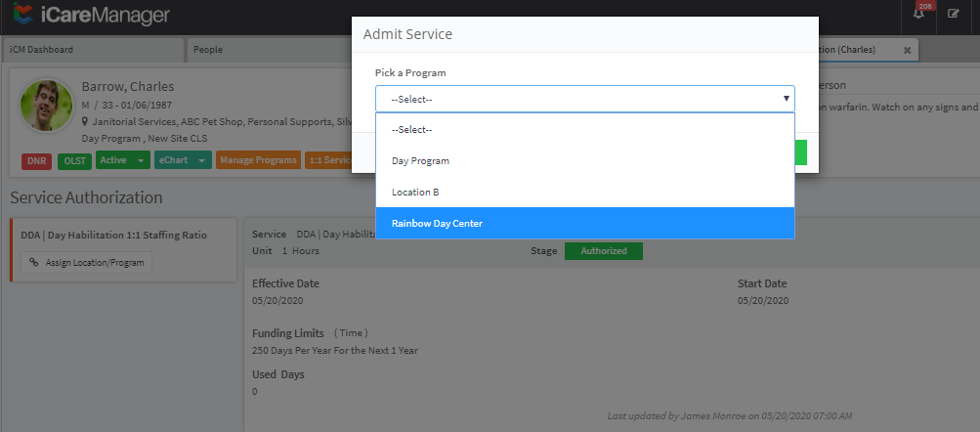Close the Charles tab with X icon
980x432 pixels.
coord(908,50)
